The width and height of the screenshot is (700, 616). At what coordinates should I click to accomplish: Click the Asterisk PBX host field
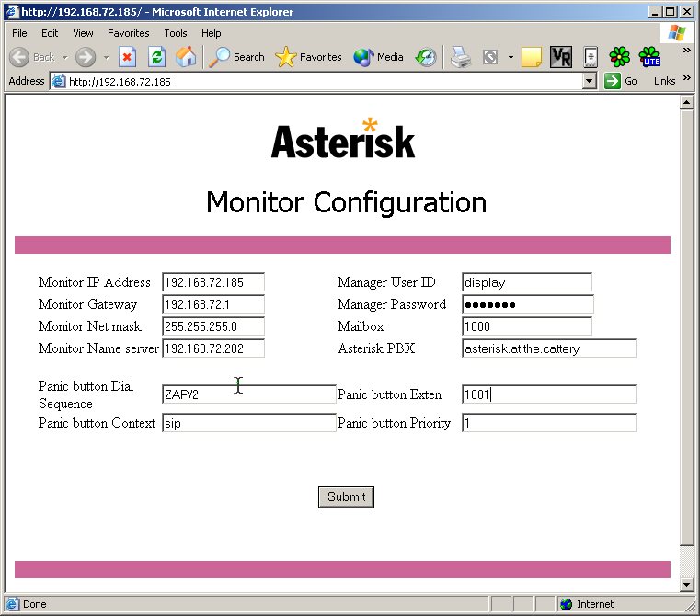click(549, 348)
